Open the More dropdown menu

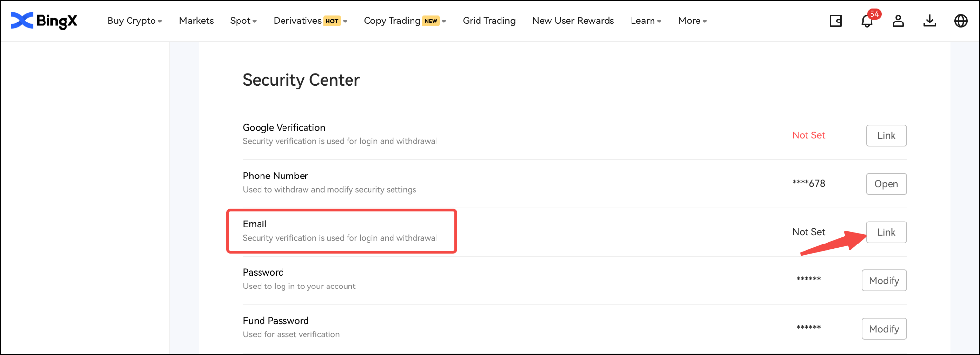coord(692,21)
